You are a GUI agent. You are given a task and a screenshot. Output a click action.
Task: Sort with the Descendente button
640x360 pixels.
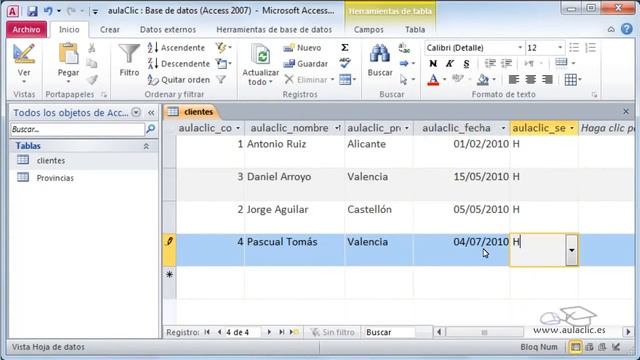tap(179, 64)
